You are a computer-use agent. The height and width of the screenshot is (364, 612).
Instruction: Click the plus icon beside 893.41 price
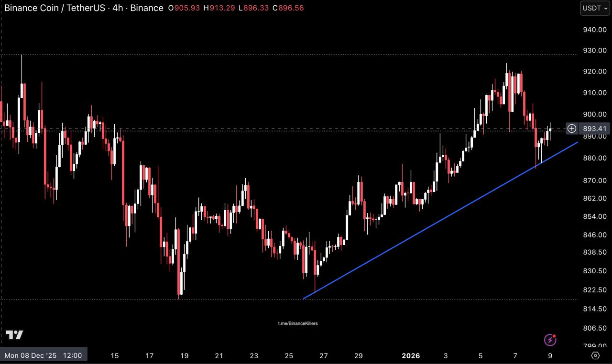[572, 128]
